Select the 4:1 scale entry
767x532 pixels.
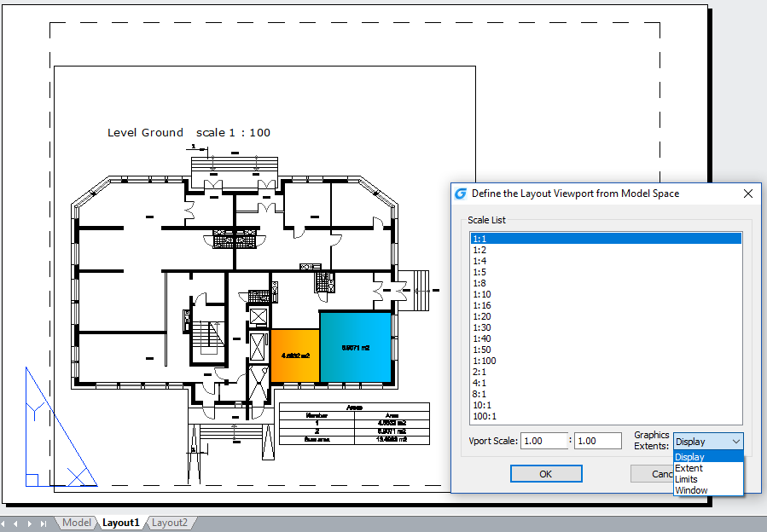pyautogui.click(x=606, y=383)
